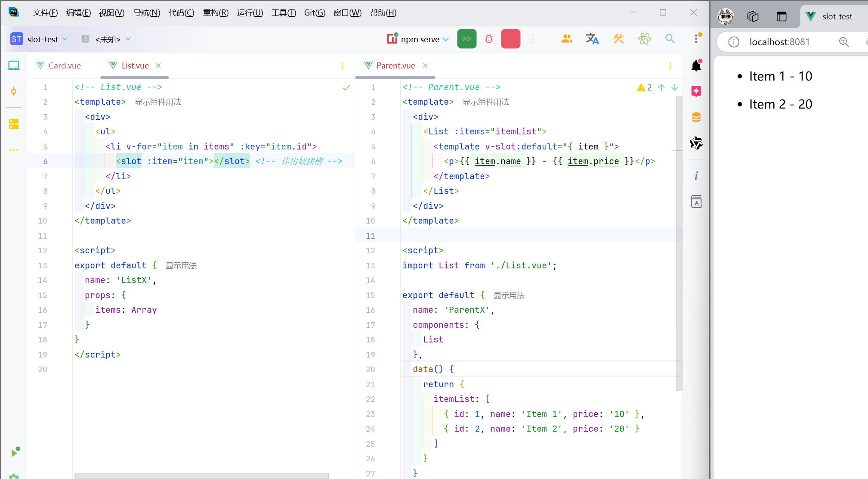Image resolution: width=868 pixels, height=479 pixels.
Task: Open the 代码(C) menu
Action: click(x=181, y=13)
